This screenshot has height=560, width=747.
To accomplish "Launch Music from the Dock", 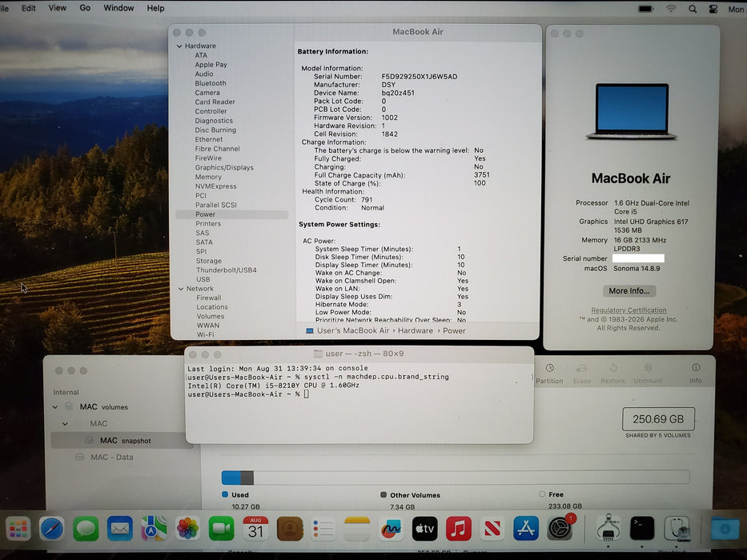I will [458, 529].
